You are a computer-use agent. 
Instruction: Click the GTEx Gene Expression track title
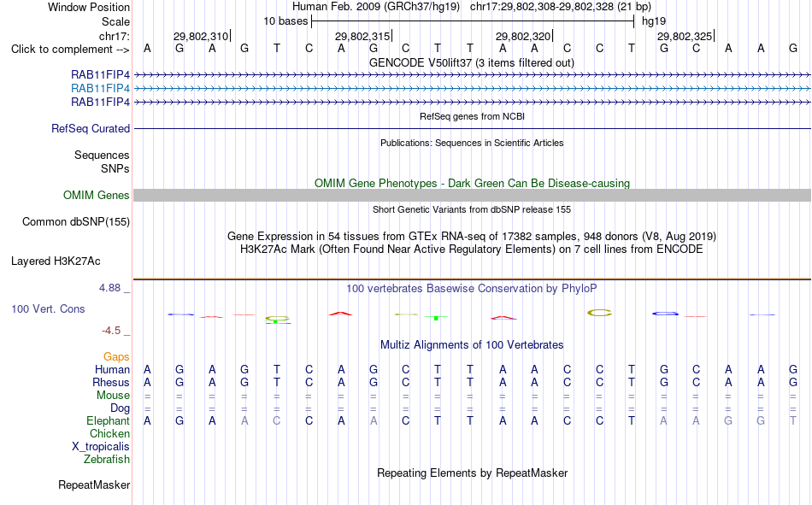[472, 236]
